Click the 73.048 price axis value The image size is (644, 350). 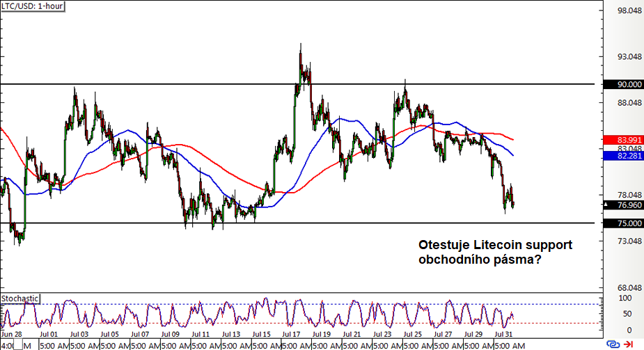(x=629, y=241)
